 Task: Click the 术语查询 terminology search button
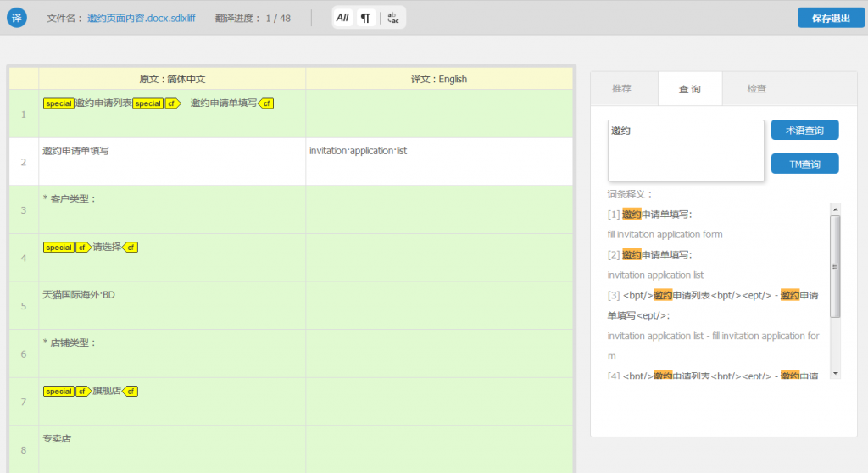[804, 131]
